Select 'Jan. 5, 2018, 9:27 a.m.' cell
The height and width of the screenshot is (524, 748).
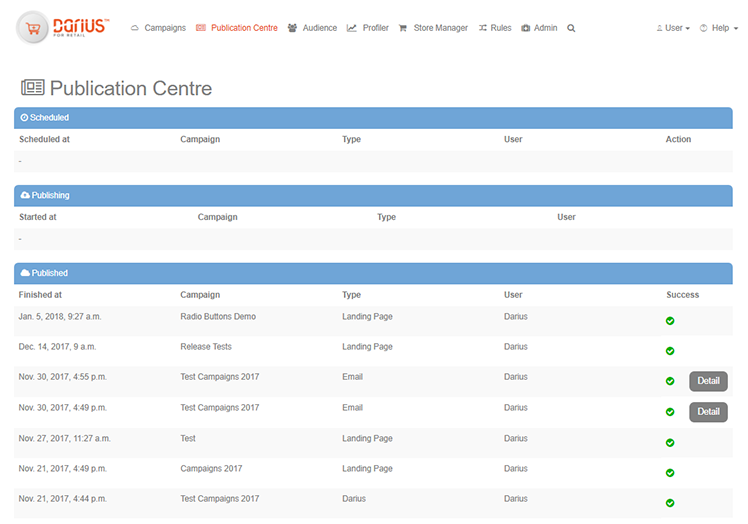pyautogui.click(x=60, y=316)
